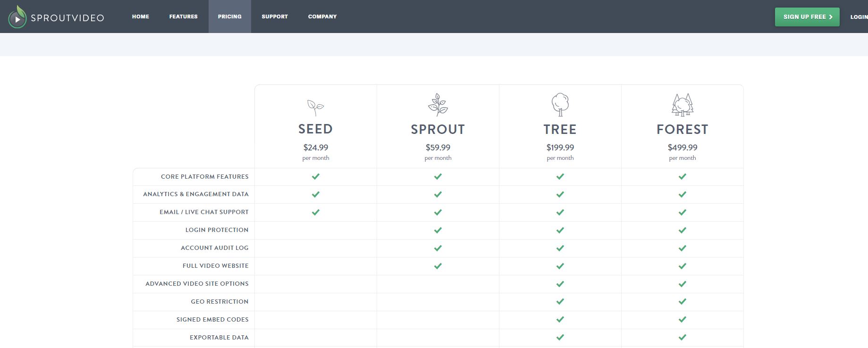
Task: Click the Advanced Video Site Options label
Action: [x=197, y=284]
